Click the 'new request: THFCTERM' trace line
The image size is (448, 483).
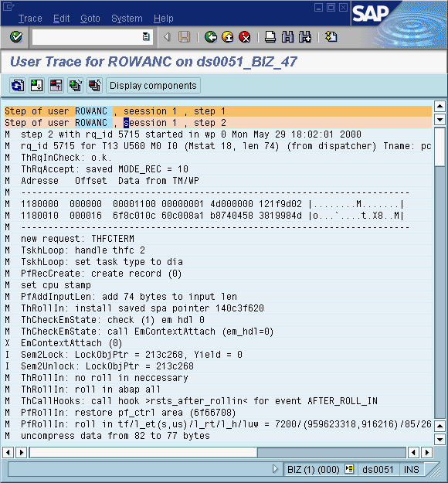coord(77,239)
